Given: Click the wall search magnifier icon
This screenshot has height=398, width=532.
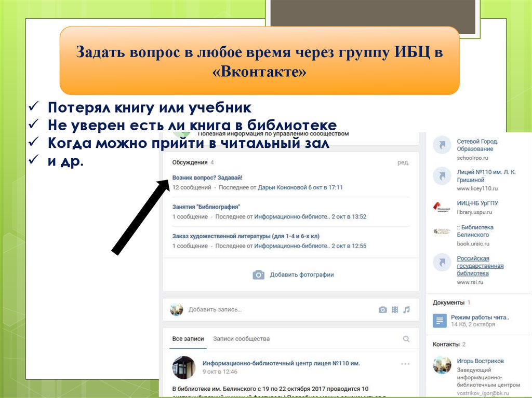Looking at the screenshot, I should pyautogui.click(x=406, y=339).
